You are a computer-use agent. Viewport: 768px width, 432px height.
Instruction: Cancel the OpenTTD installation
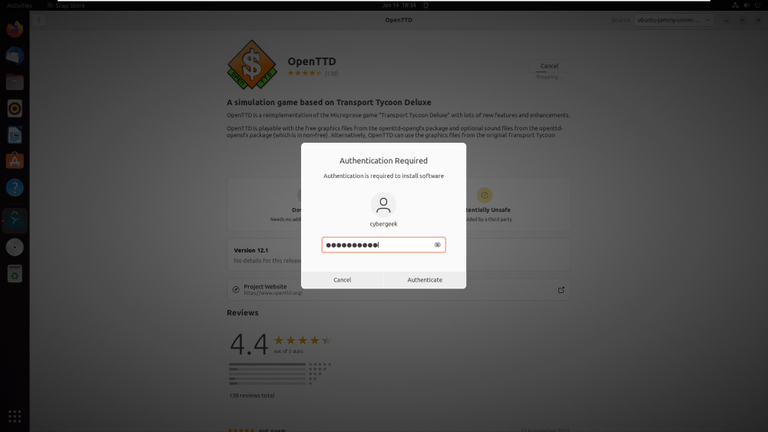(549, 66)
